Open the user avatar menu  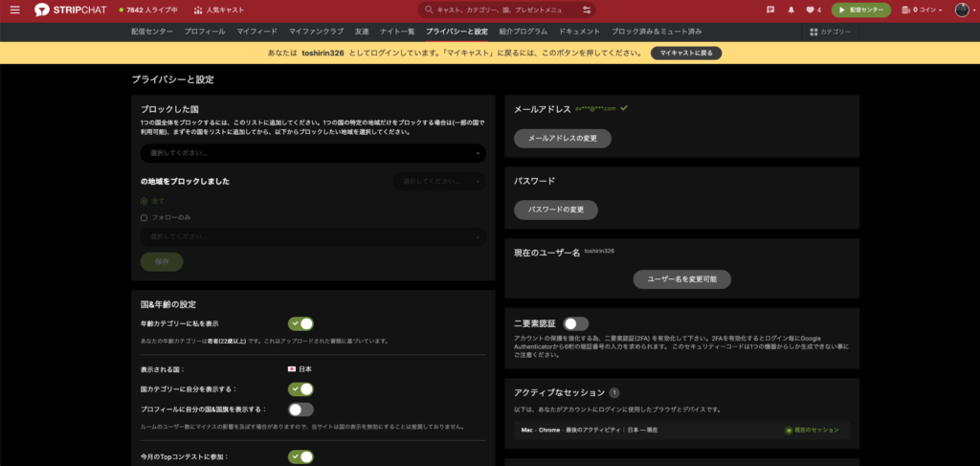click(963, 10)
